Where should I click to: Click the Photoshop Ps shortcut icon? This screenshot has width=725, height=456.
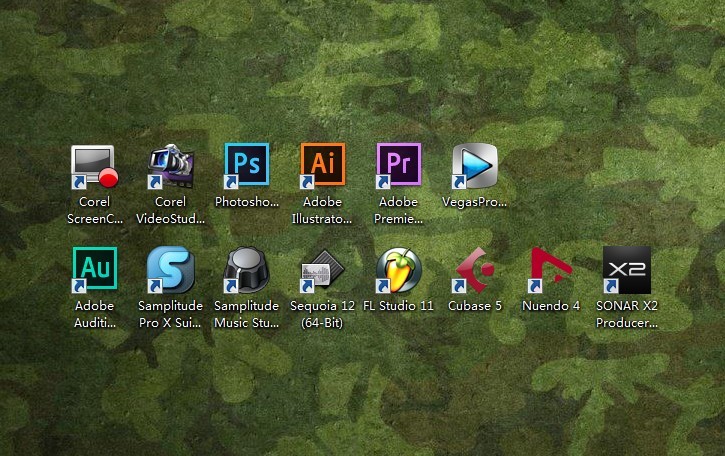[246, 166]
